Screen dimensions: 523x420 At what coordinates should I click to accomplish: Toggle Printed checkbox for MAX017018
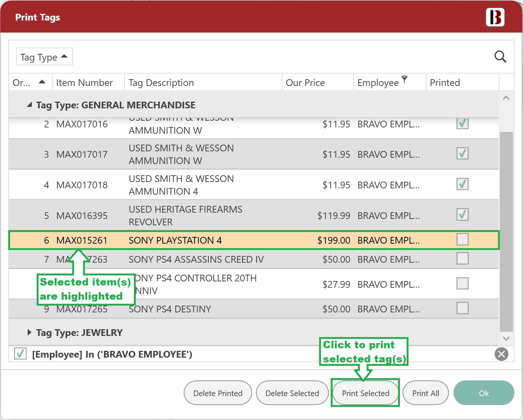pyautogui.click(x=462, y=184)
